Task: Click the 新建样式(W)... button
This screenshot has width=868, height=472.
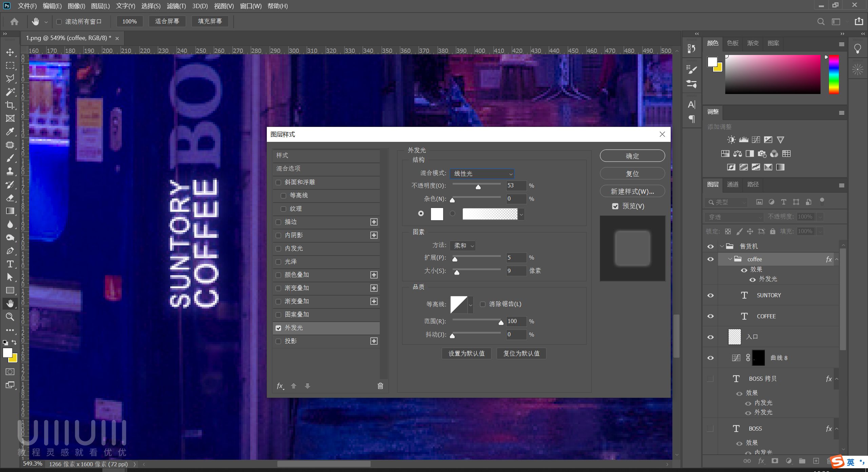Action: pos(632,191)
